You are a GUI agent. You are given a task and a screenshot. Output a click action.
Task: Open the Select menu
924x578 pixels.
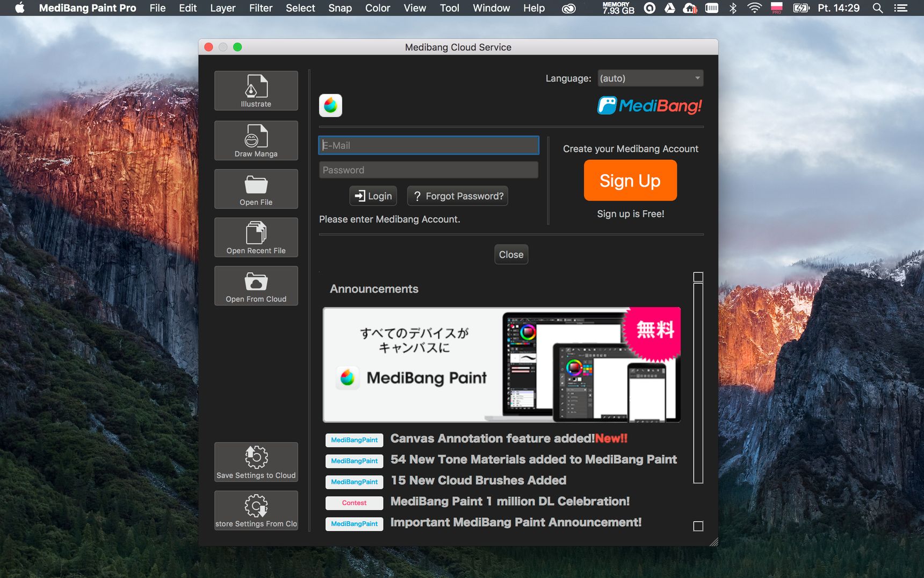[300, 8]
